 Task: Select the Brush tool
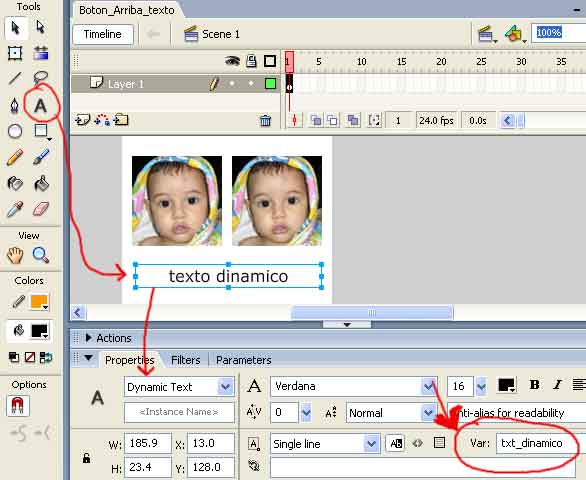tap(41, 157)
